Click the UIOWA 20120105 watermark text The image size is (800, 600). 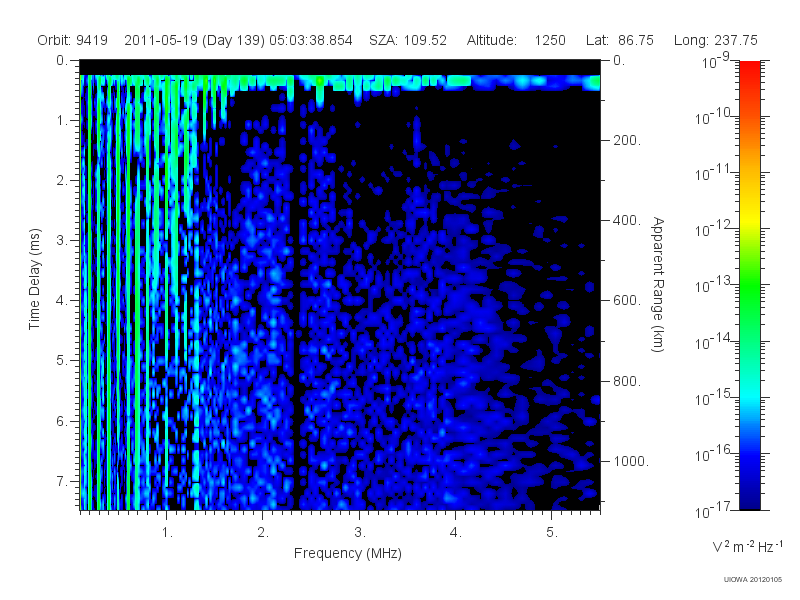click(753, 579)
